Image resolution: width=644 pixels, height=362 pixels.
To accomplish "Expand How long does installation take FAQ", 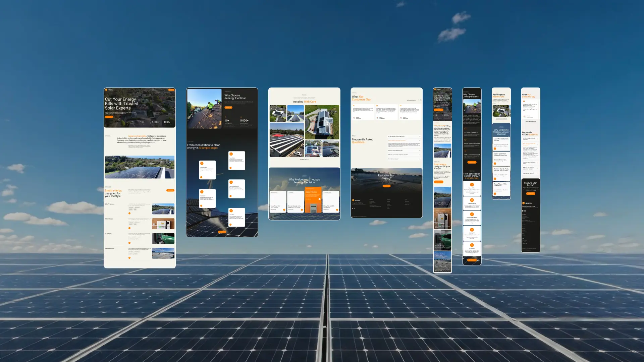I will (x=404, y=150).
